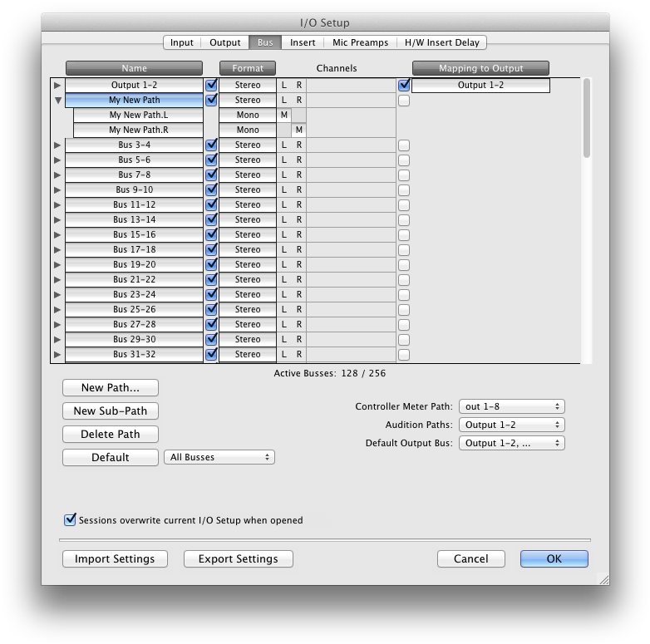
Task: Confirm with the OK button
Action: (x=554, y=559)
